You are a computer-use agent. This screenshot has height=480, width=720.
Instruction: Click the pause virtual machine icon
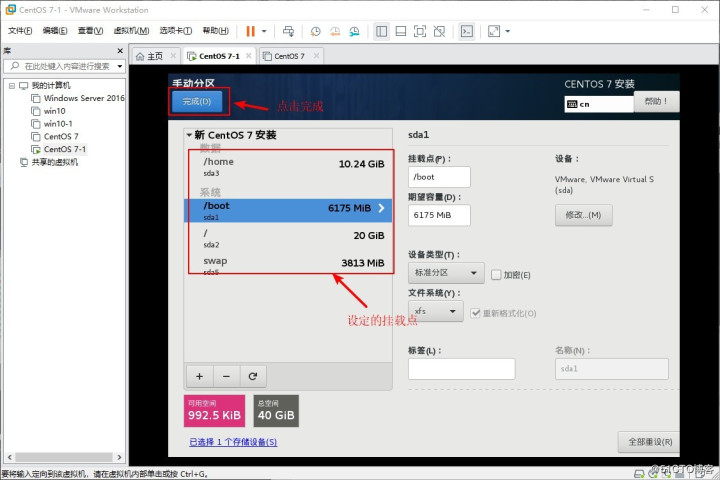[x=250, y=31]
